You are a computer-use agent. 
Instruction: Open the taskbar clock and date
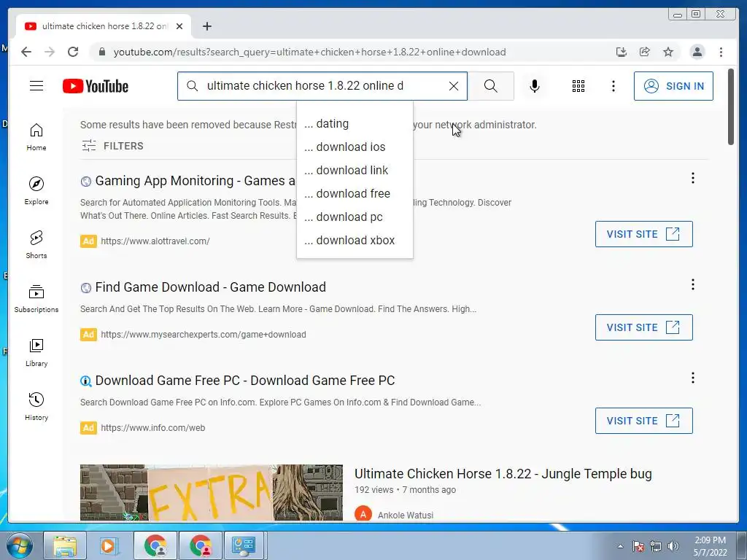tap(710, 546)
